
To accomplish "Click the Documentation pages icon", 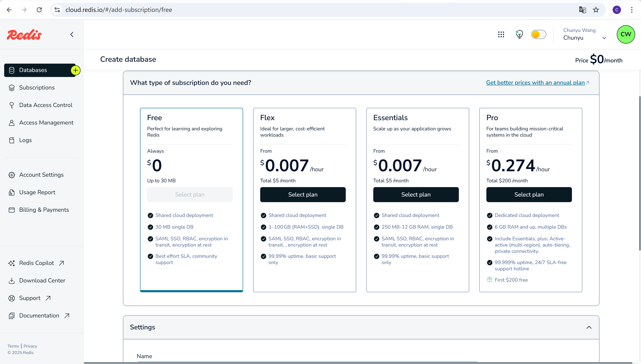I will click(12, 315).
